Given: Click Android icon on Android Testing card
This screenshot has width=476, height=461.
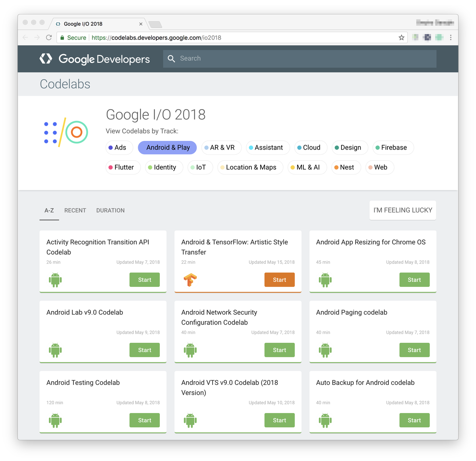Looking at the screenshot, I should (x=55, y=421).
